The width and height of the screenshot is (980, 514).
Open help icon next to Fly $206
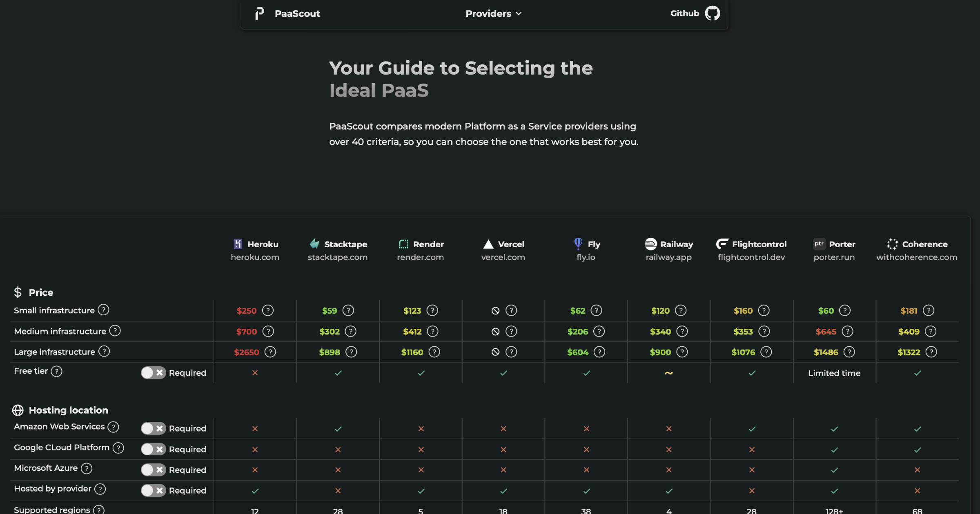pos(599,331)
